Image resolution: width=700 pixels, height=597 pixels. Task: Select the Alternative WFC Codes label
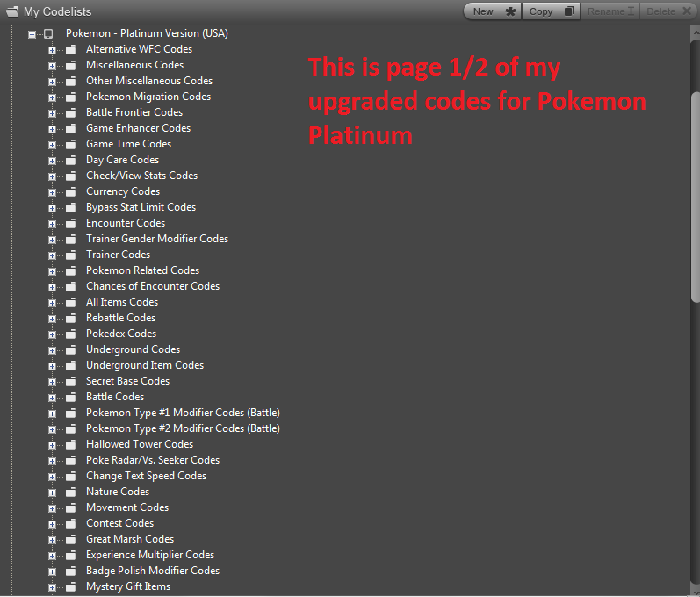pyautogui.click(x=140, y=49)
